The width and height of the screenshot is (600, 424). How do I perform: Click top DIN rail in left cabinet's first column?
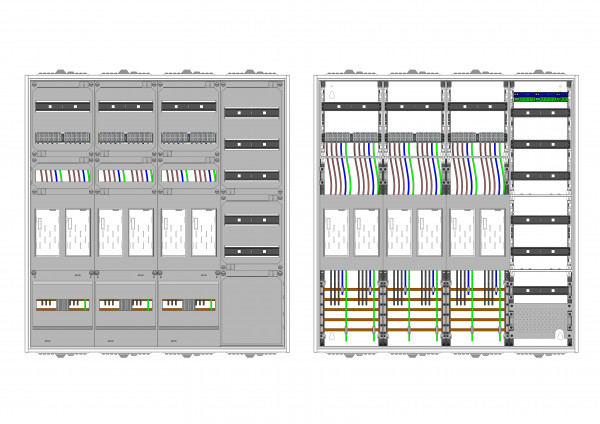click(63, 105)
